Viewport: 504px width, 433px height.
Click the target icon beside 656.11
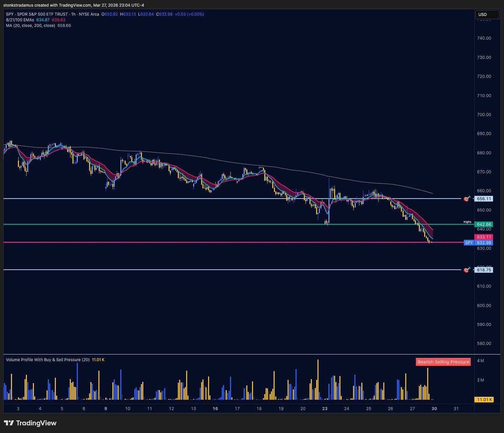click(466, 199)
